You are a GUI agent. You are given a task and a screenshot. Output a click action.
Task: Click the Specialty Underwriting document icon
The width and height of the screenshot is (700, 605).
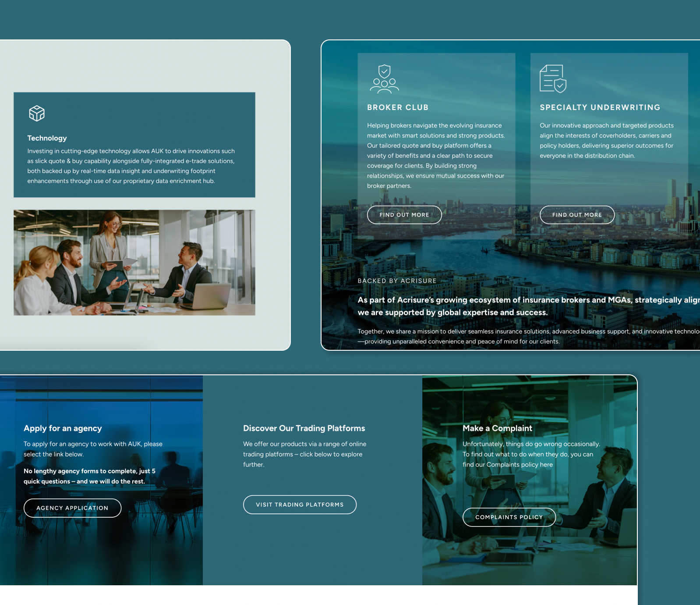click(x=553, y=79)
